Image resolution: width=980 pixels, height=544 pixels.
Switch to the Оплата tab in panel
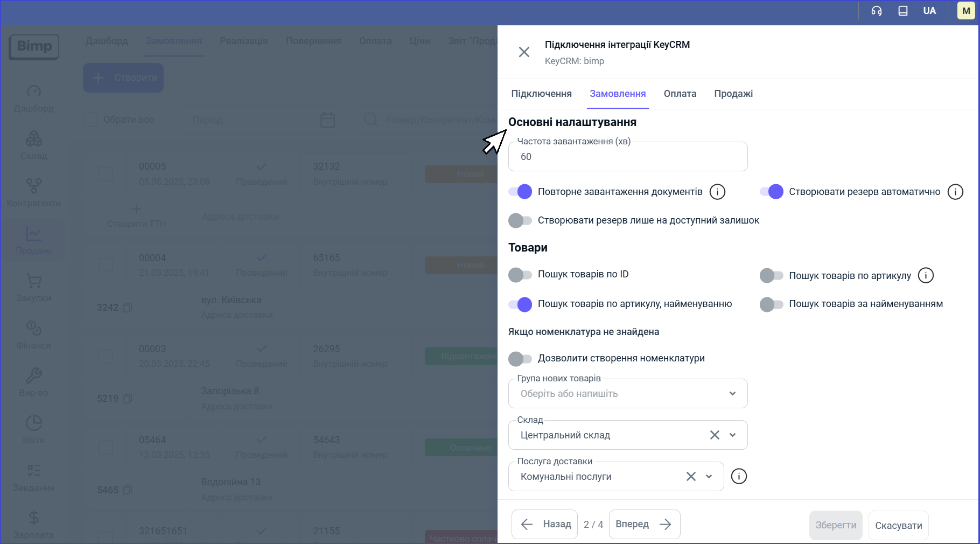click(680, 94)
